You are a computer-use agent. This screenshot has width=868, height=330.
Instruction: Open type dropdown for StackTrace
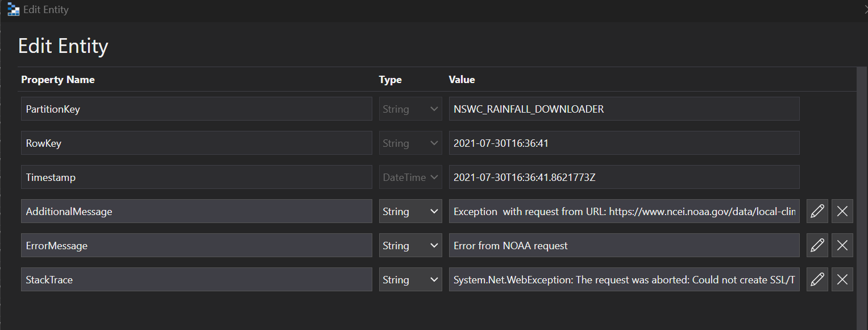(x=410, y=279)
